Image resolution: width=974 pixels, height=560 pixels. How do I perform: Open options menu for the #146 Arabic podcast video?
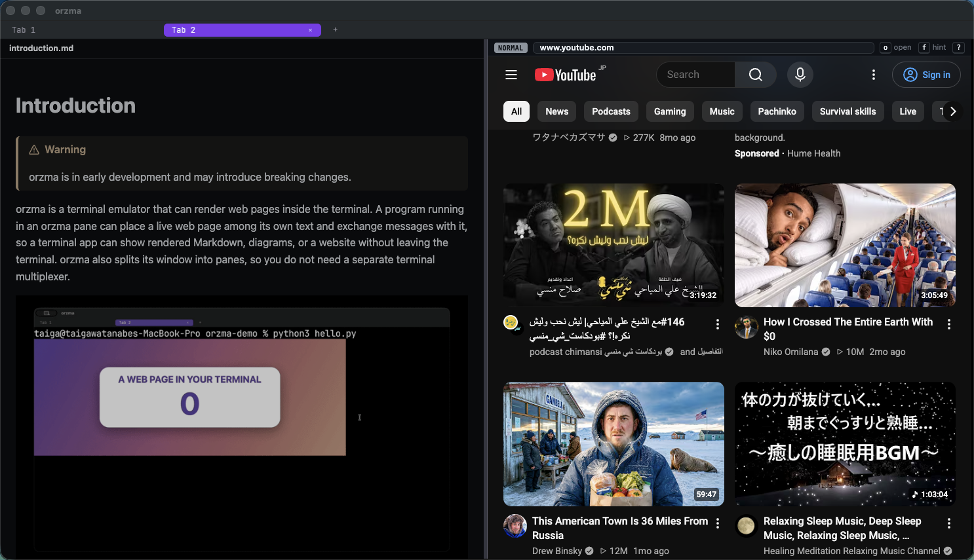click(x=718, y=324)
